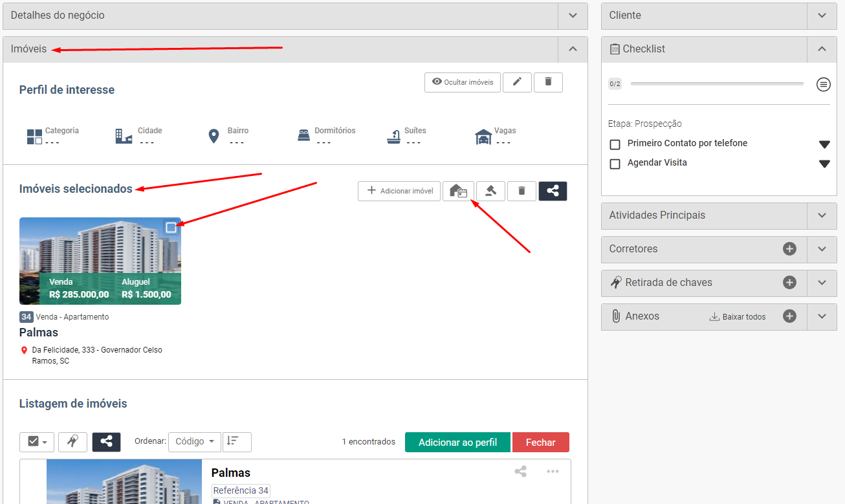This screenshot has height=504, width=845.
Task: Click the gavel proposal icon
Action: [x=490, y=191]
